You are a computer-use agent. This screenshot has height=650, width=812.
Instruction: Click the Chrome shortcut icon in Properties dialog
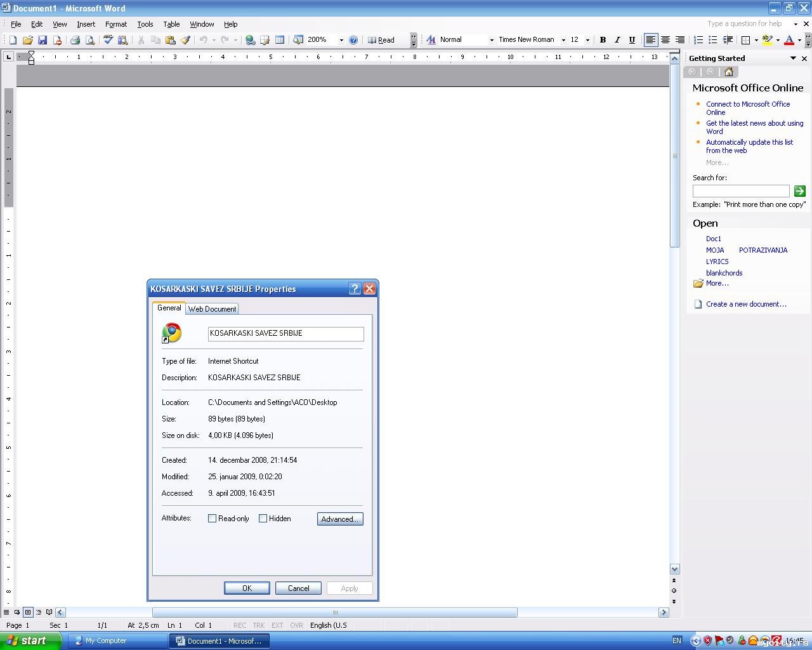point(171,333)
